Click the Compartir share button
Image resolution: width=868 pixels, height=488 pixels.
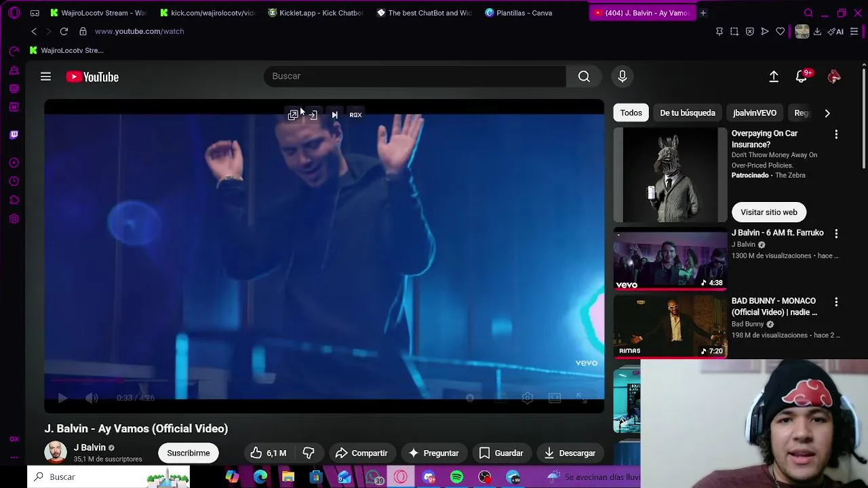coord(361,453)
